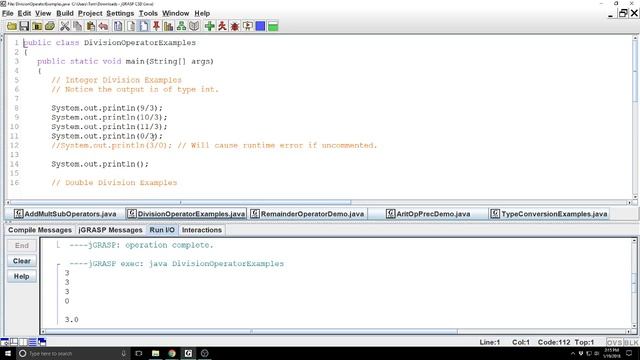Click the jGRASP taskbar icon

click(x=188, y=353)
